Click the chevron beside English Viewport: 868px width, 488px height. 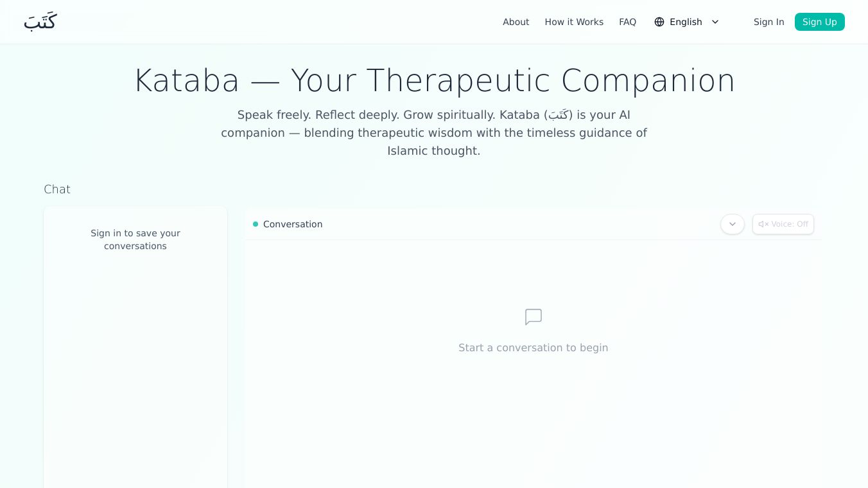point(715,22)
